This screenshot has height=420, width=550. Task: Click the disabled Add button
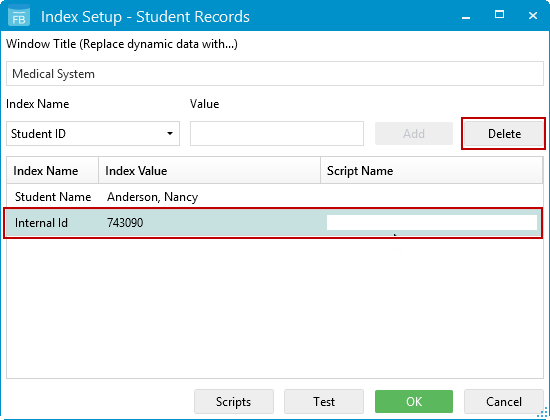click(x=414, y=134)
